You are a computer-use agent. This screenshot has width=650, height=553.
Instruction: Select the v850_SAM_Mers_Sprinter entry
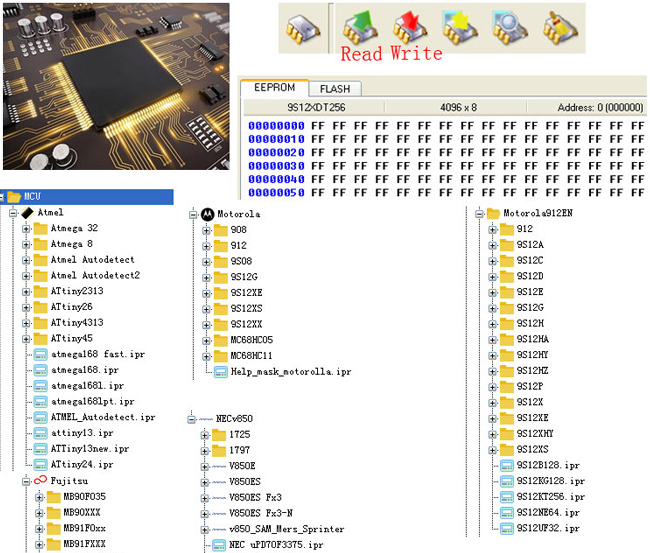pyautogui.click(x=286, y=529)
